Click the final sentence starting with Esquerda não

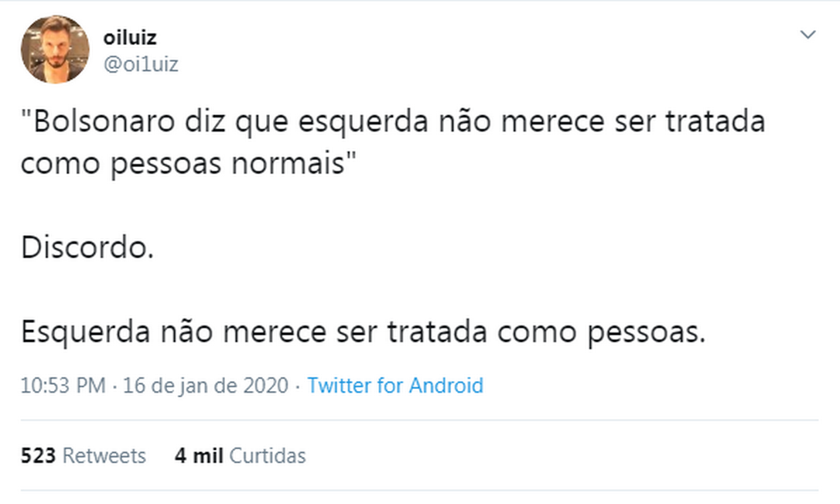coord(364,332)
